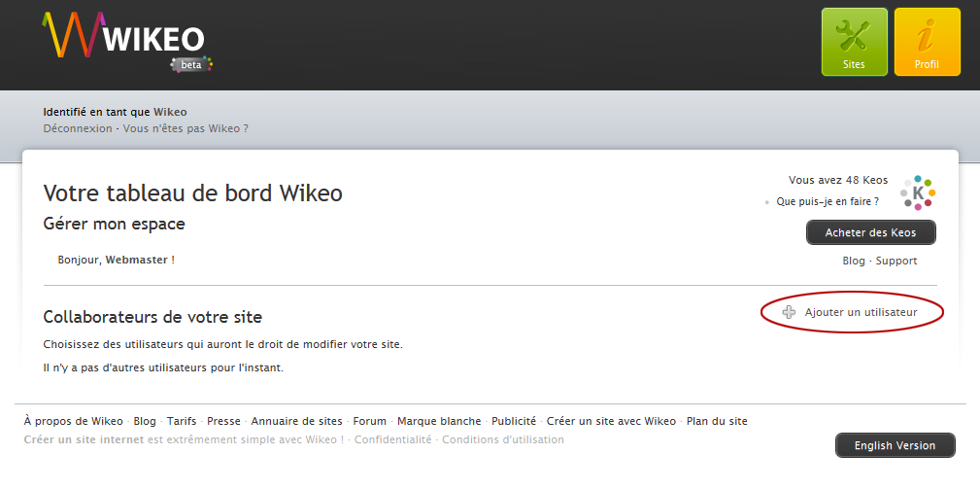
Task: Open À propos de Wikeo footer link
Action: point(73,421)
